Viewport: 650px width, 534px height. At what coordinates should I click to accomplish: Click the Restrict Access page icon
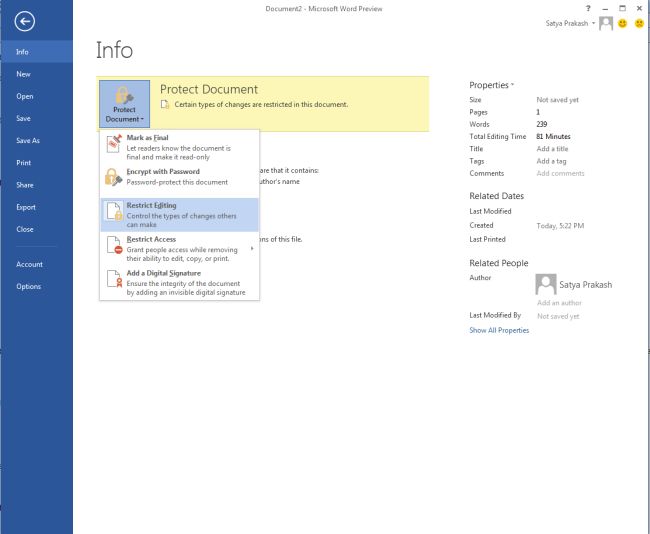tap(114, 245)
